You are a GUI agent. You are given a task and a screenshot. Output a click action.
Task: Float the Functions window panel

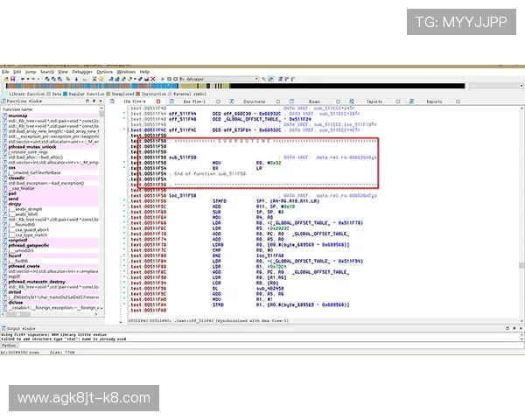coord(94,101)
